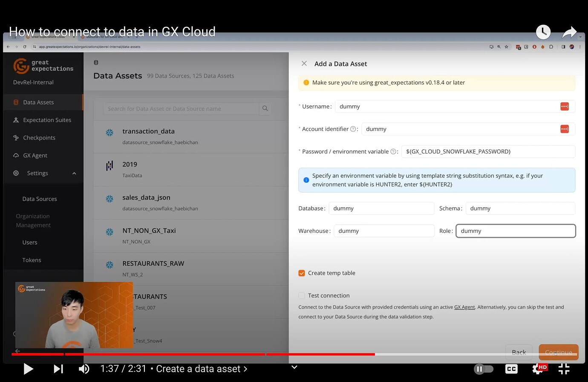Click the credential icon in the Username field
The height and width of the screenshot is (382, 588).
tap(565, 106)
